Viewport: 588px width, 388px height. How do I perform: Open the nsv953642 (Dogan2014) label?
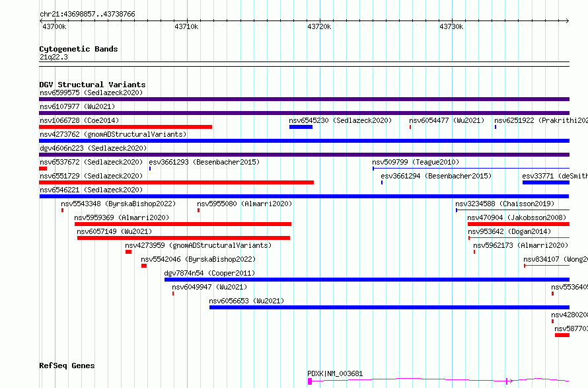pyautogui.click(x=509, y=231)
